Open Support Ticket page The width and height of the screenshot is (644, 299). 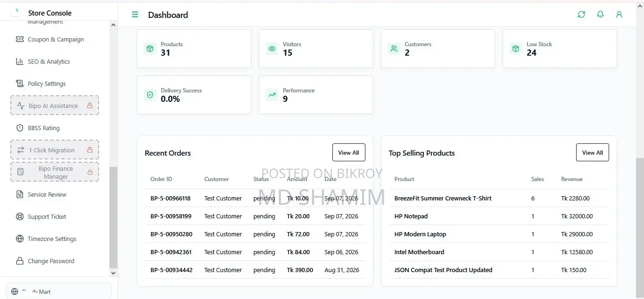pos(55,217)
